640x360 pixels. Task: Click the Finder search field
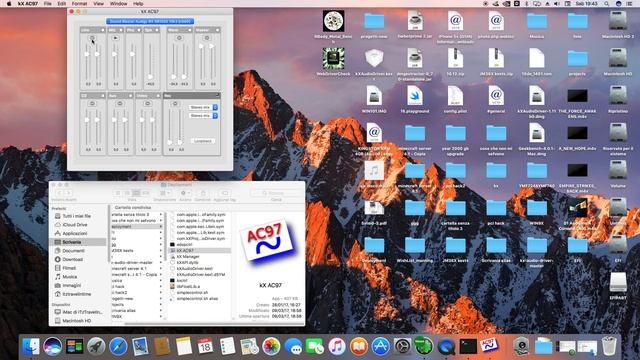point(276,193)
